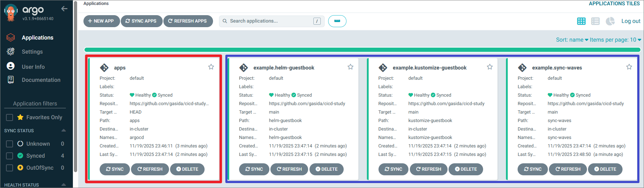Delete the example.helm-guestbook application

[x=327, y=169]
